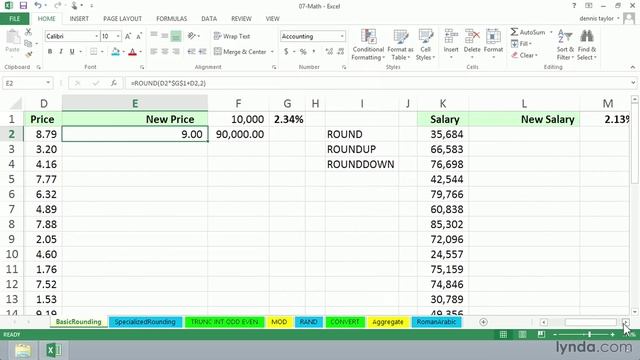Open Format as Table gallery
This screenshot has width=640, height=360.
click(400, 45)
